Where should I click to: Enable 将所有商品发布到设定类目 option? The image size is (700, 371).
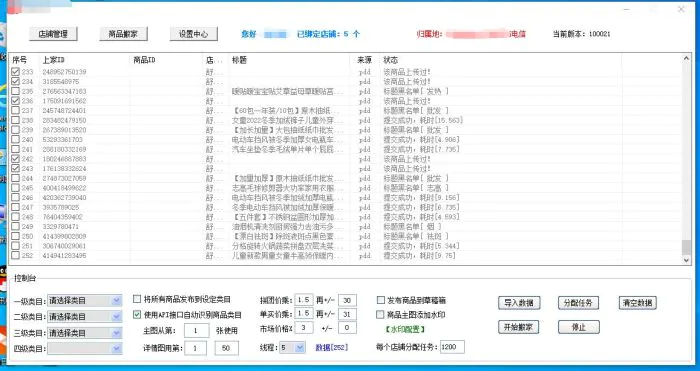137,299
